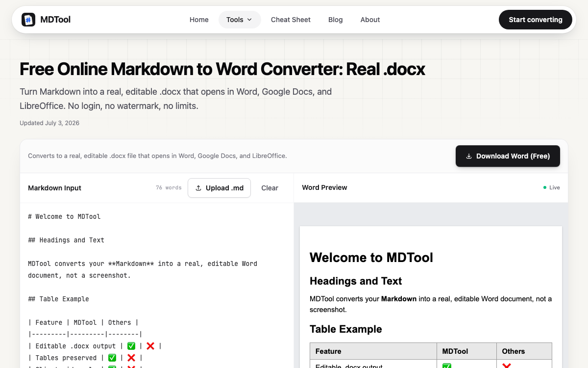Click the Upload .md button
588x368 pixels.
point(219,188)
